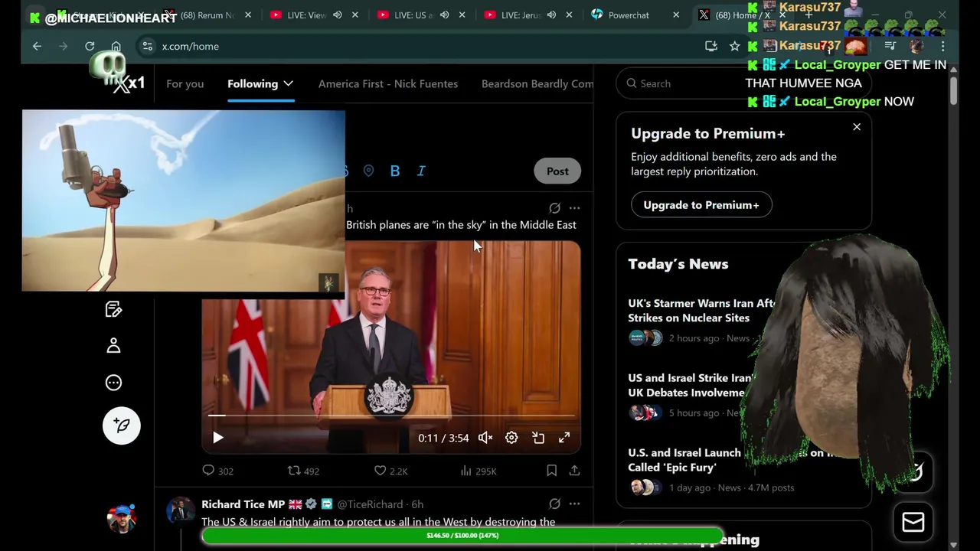
Task: Enter fullscreen on the video
Action: pyautogui.click(x=564, y=438)
